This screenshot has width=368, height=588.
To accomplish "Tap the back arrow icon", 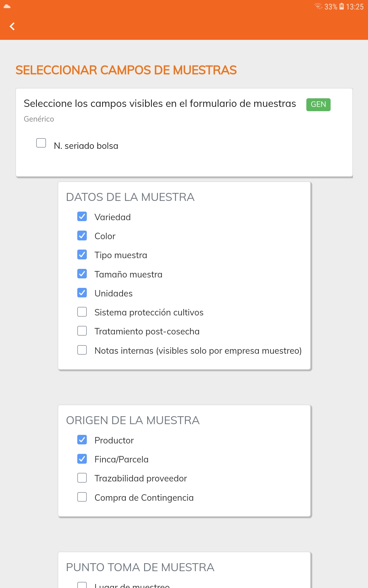I will (x=12, y=26).
